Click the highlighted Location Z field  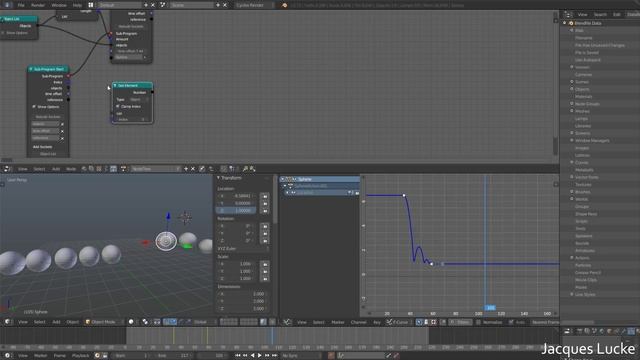(236, 211)
